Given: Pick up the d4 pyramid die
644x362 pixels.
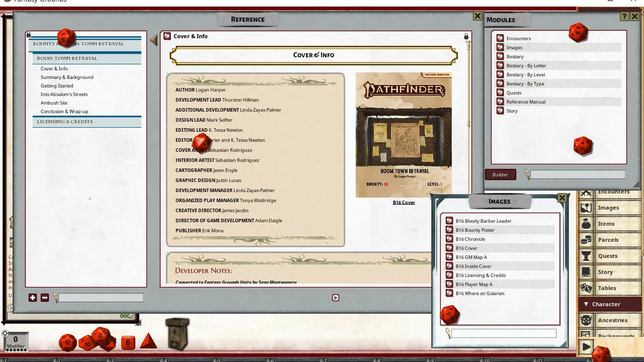Looking at the screenshot, I should point(148,341).
